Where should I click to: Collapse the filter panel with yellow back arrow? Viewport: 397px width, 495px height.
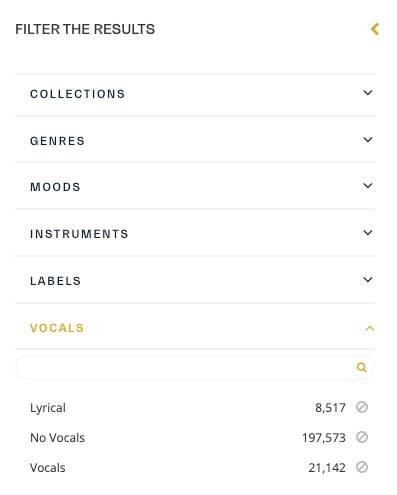coord(375,29)
